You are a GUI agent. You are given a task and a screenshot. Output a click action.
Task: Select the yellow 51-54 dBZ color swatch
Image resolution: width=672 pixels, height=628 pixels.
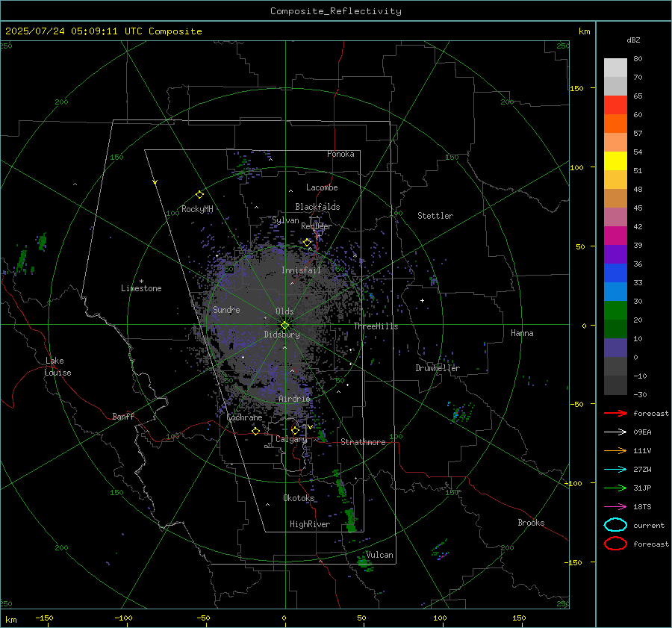coord(615,161)
